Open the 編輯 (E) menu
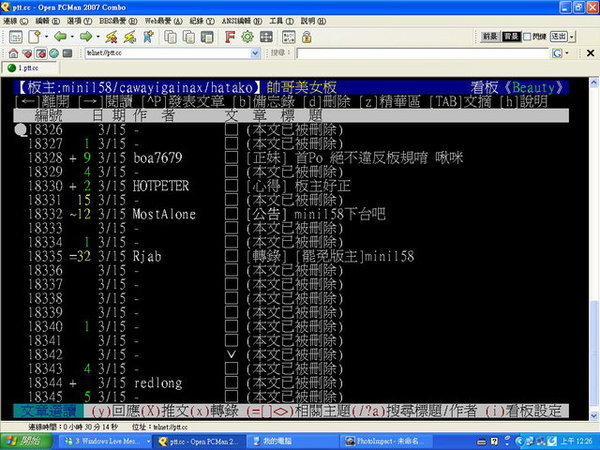The height and width of the screenshot is (450, 600). [48, 21]
